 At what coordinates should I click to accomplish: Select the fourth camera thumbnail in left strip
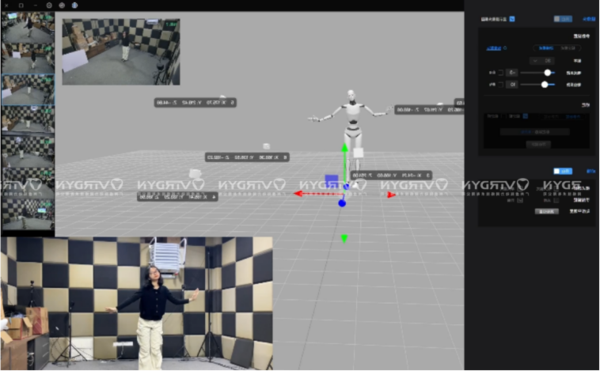click(28, 120)
